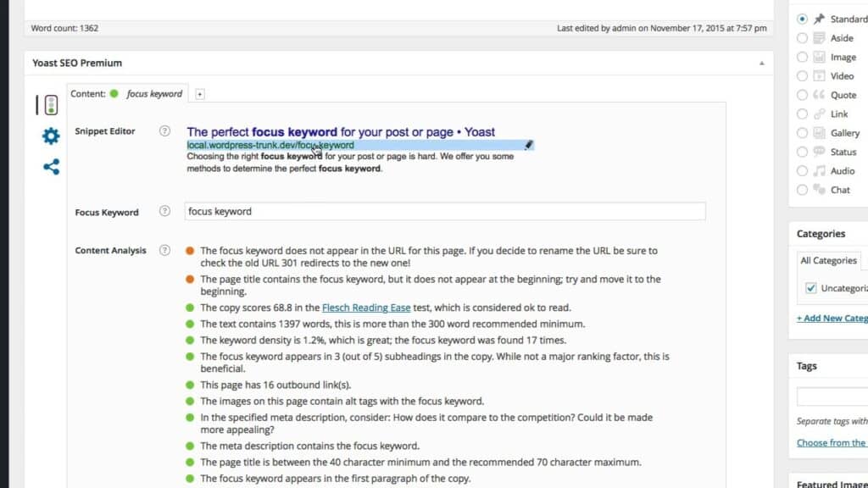The image size is (868, 488).
Task: Open the traffic light content analysis section
Action: point(51,105)
